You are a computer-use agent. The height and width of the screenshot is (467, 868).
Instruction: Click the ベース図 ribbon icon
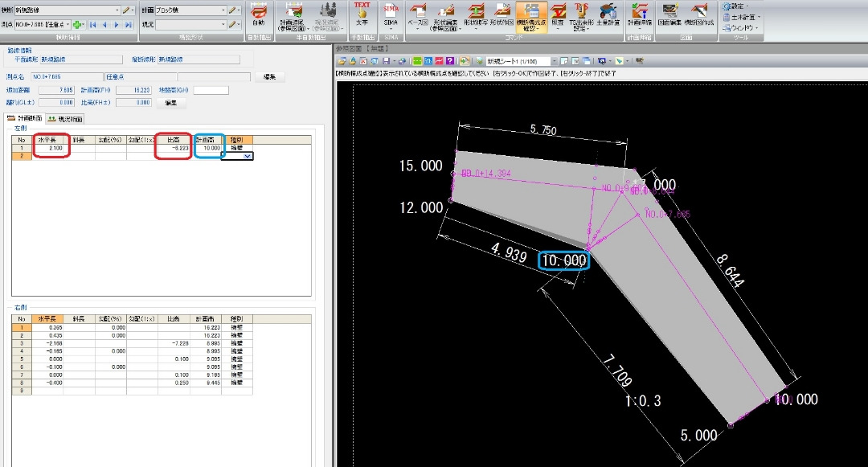pyautogui.click(x=418, y=15)
